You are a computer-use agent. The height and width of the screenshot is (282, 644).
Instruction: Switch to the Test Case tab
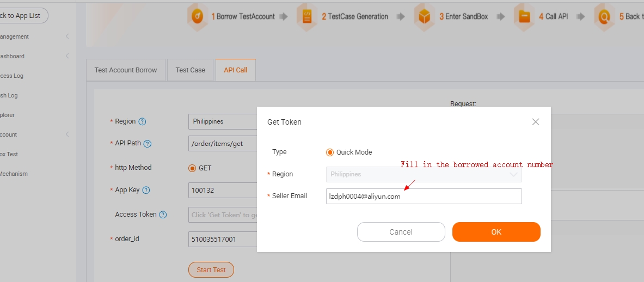tap(191, 70)
